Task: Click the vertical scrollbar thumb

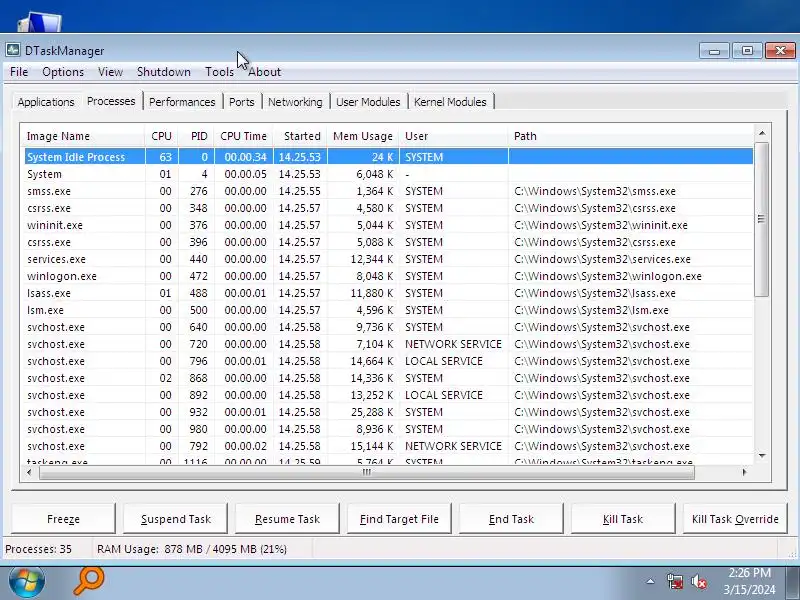Action: tap(762, 219)
